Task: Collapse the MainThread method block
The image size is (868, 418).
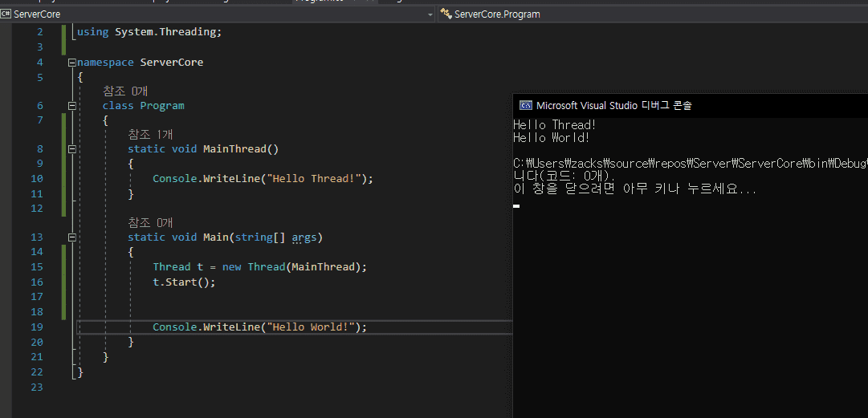Action: (x=72, y=149)
